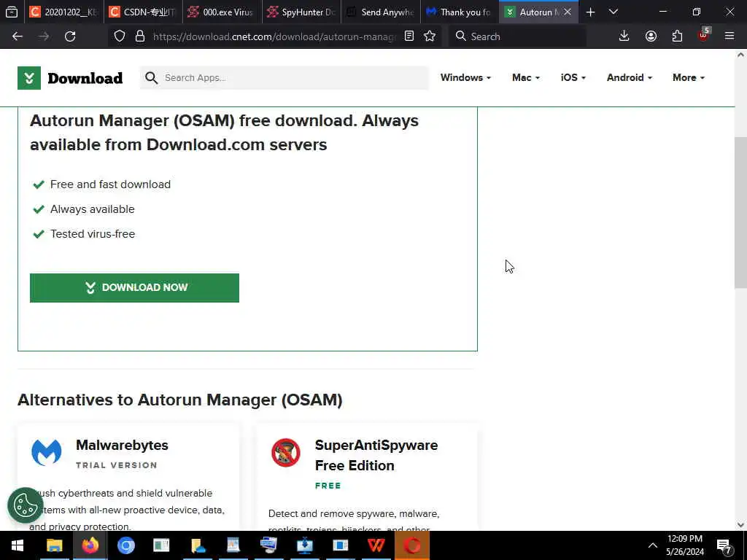
Task: Click the Firefox taskbar icon
Action: pos(90,545)
